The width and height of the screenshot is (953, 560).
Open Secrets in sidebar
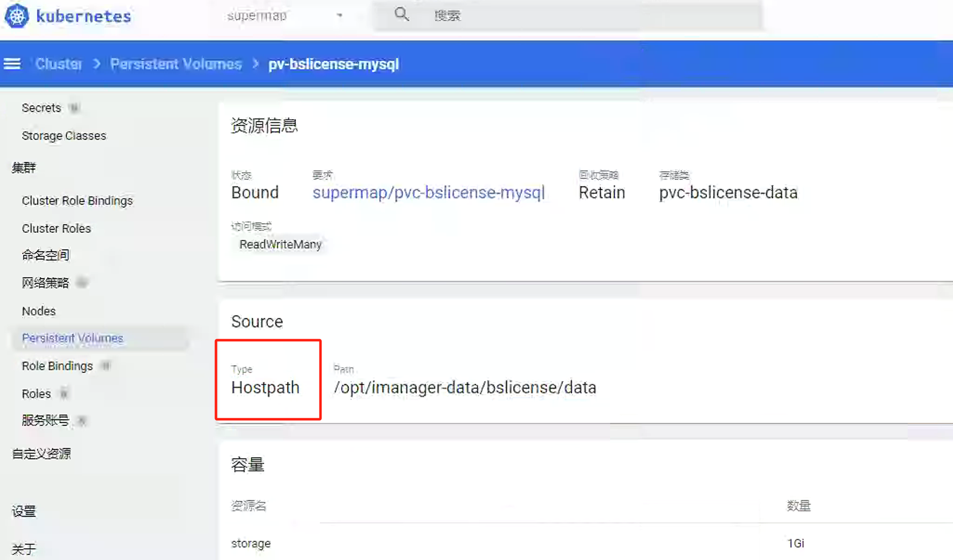(41, 108)
